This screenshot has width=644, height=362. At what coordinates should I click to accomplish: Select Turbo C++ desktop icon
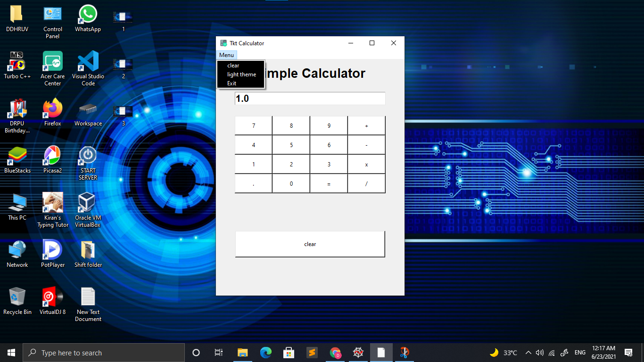pyautogui.click(x=17, y=66)
